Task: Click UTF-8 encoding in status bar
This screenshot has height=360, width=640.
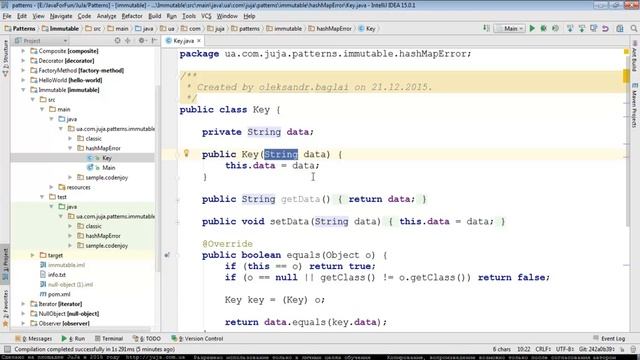Action: (564, 349)
